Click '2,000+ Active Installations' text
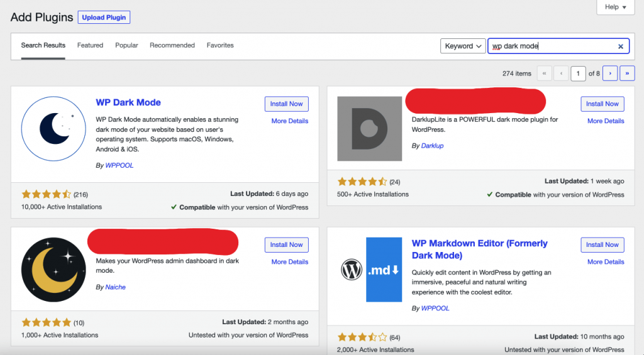The image size is (644, 355). pyautogui.click(x=375, y=350)
